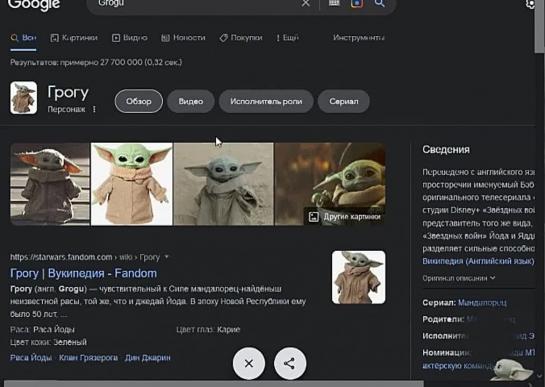Click into the Grogu search input field
This screenshot has width=545, height=387.
tap(195, 3)
